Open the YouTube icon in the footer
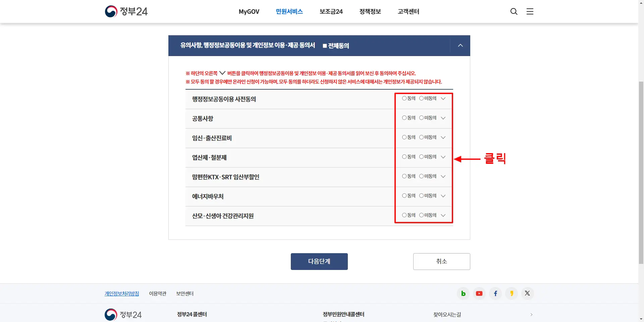 tap(479, 293)
